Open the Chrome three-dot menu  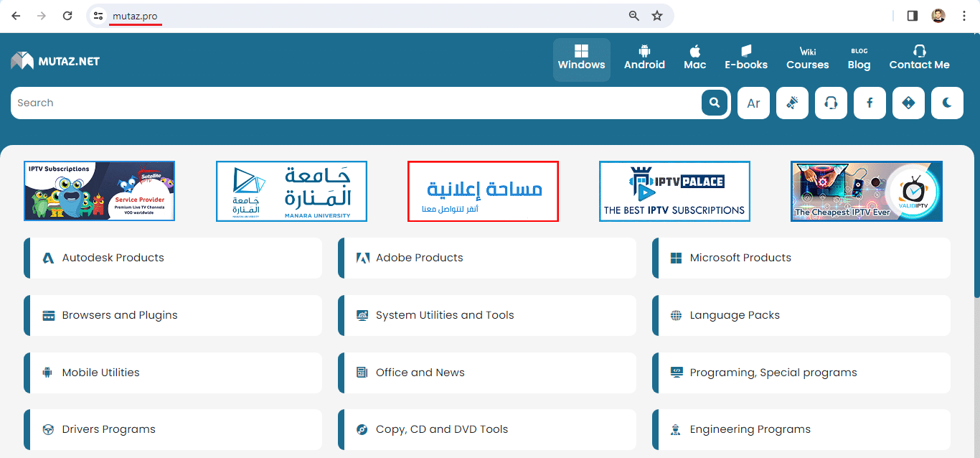[964, 16]
